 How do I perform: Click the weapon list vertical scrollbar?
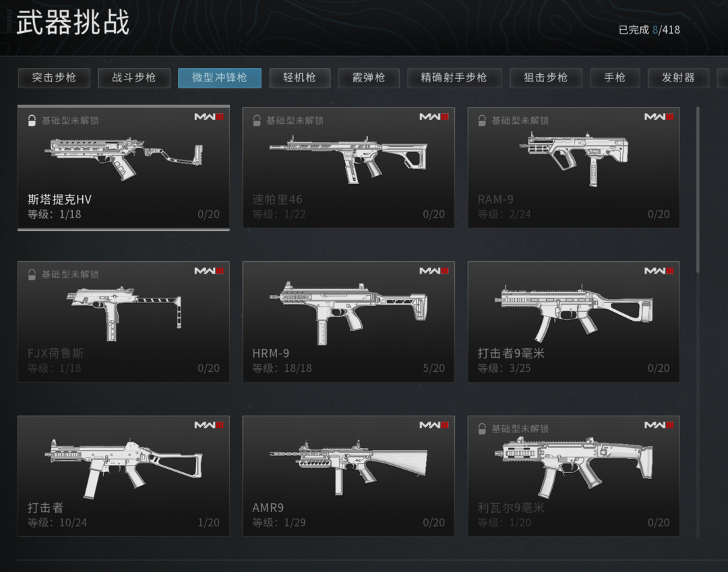(698, 190)
